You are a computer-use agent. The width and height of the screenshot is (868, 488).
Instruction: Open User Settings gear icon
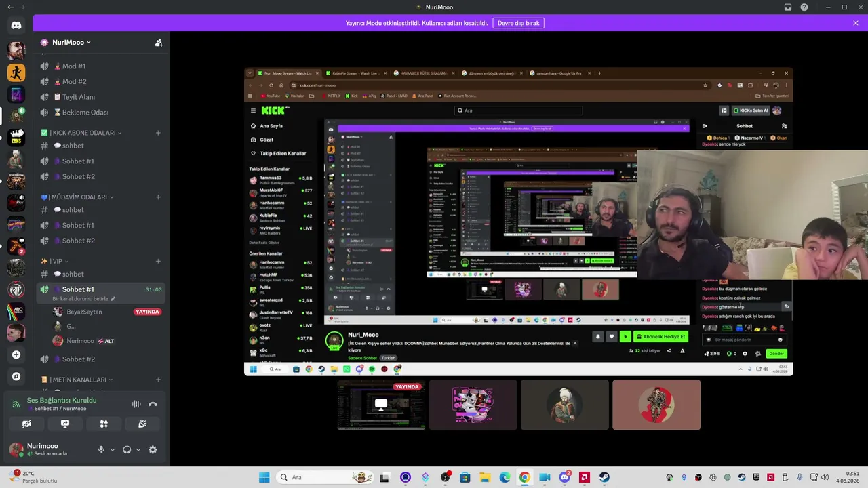[153, 449]
